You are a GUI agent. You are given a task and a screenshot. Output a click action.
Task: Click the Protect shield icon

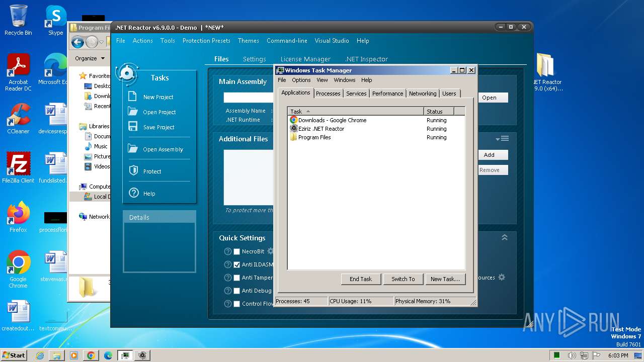[133, 171]
